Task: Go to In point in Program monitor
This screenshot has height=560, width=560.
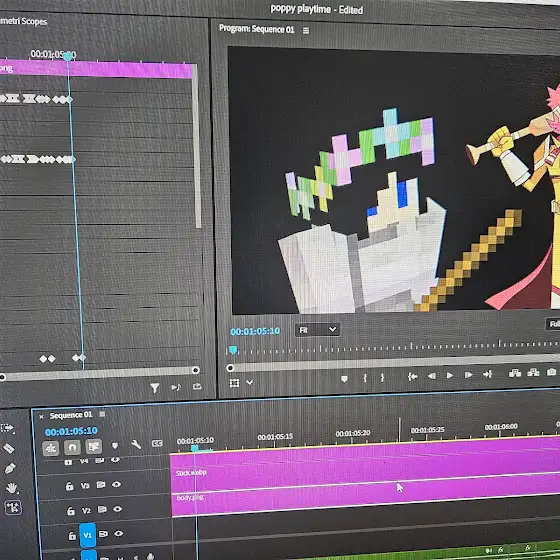Action: [412, 376]
